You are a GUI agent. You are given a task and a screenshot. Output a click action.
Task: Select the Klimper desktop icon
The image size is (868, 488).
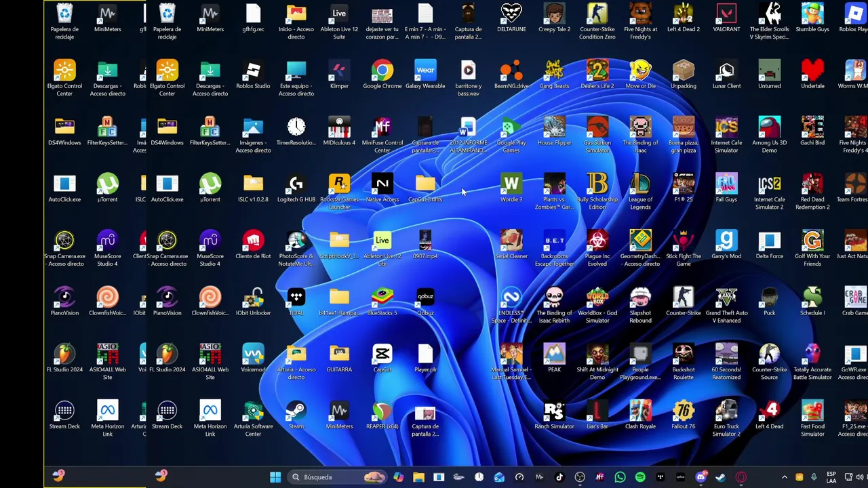(339, 75)
